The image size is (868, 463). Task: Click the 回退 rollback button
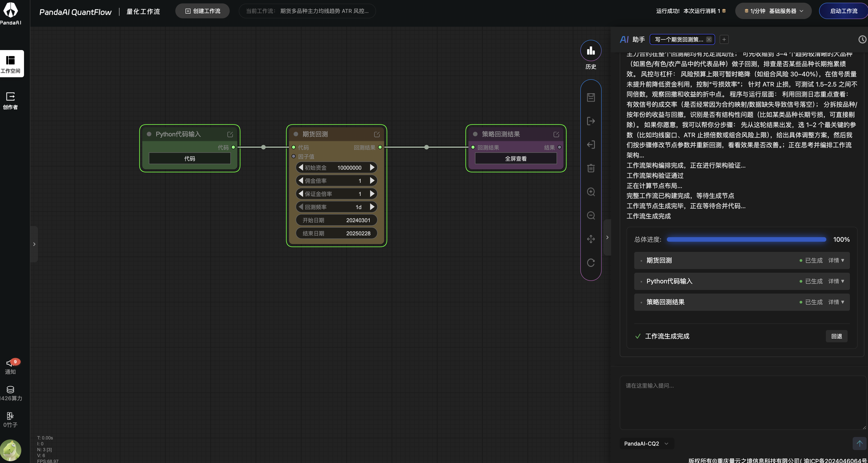836,336
